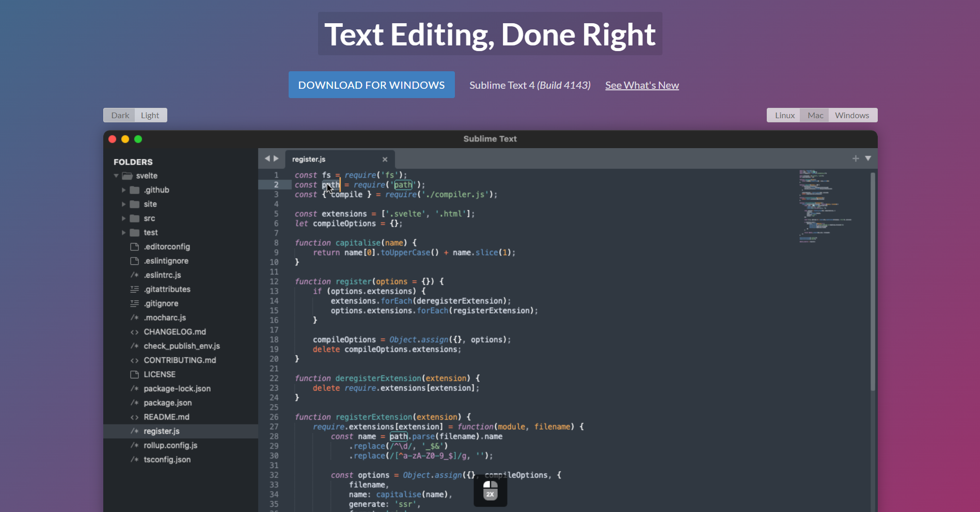
Task: Show the Mac version screenshot
Action: pos(815,115)
